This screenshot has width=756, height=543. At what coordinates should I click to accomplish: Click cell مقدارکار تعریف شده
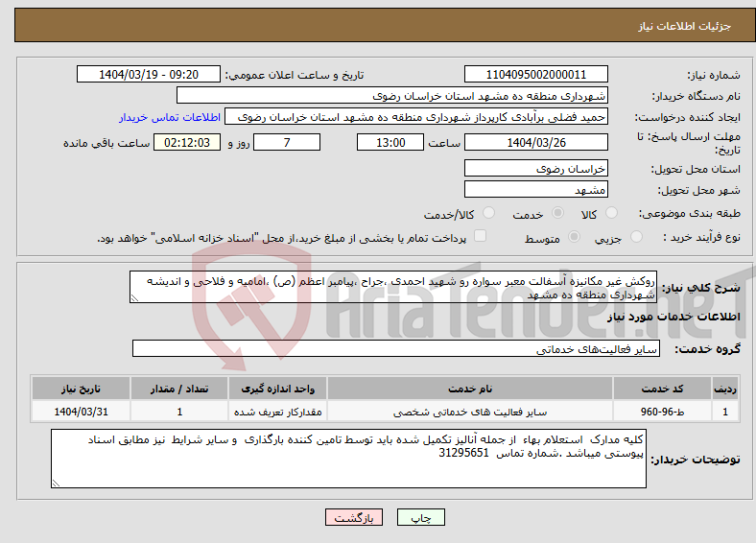[x=277, y=412]
